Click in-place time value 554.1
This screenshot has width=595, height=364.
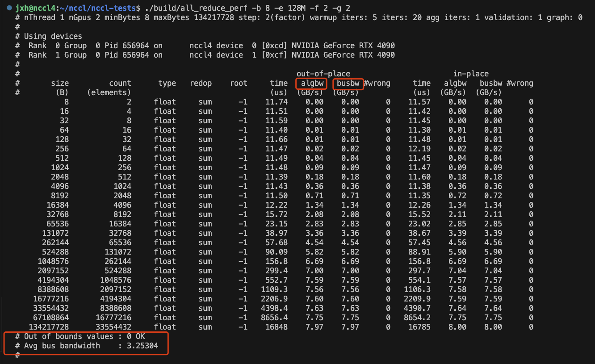tap(419, 280)
